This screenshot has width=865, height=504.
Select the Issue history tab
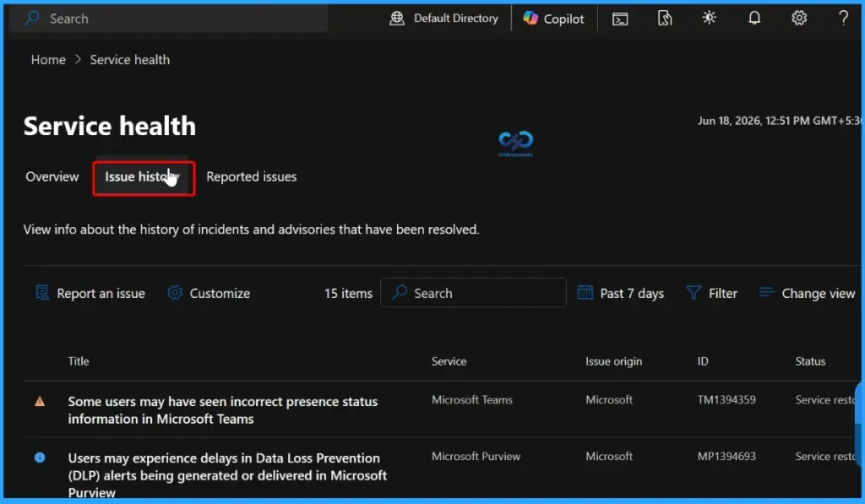point(144,177)
